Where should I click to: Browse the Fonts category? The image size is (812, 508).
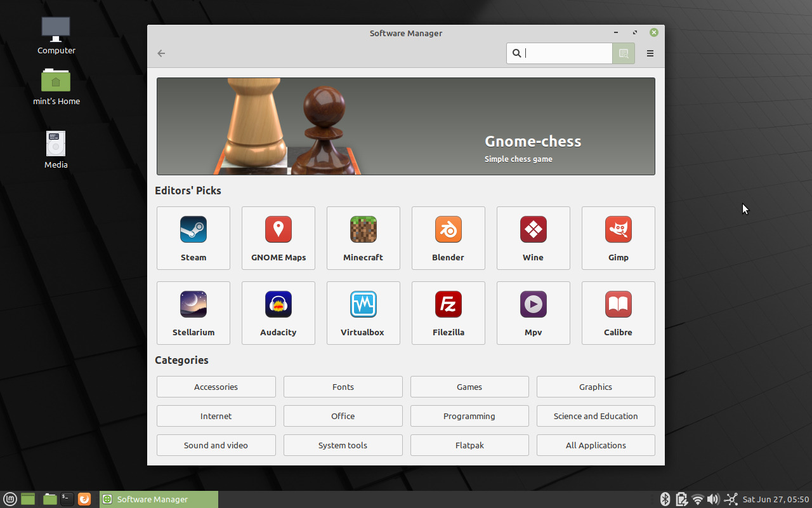point(343,387)
